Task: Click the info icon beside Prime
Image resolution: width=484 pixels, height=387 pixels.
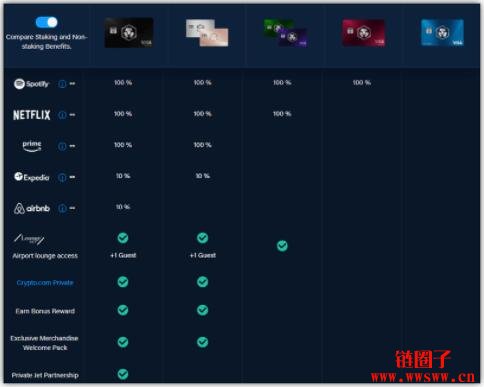Action: tap(62, 146)
